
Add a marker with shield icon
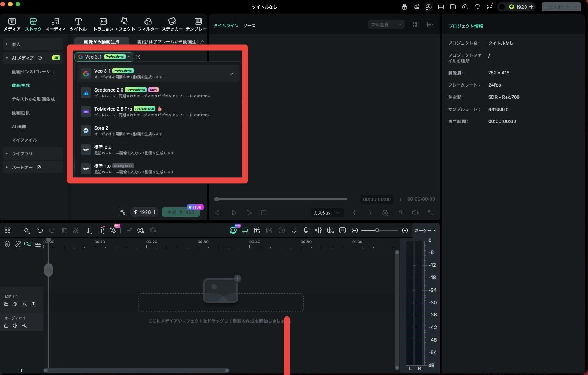pos(294,230)
